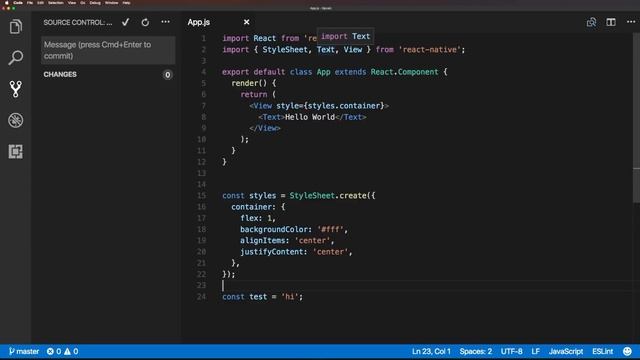Image resolution: width=640 pixels, height=360 pixels.
Task: Change end of line via LF
Action: click(536, 351)
